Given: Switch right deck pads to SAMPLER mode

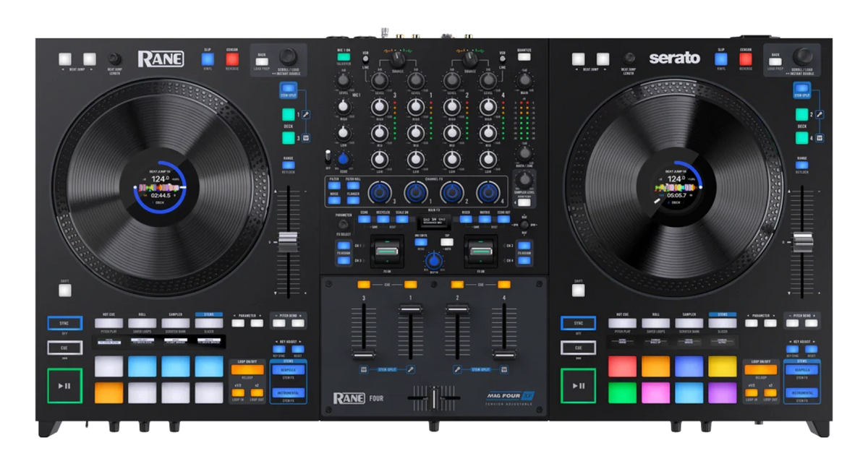Looking at the screenshot, I should [x=689, y=324].
